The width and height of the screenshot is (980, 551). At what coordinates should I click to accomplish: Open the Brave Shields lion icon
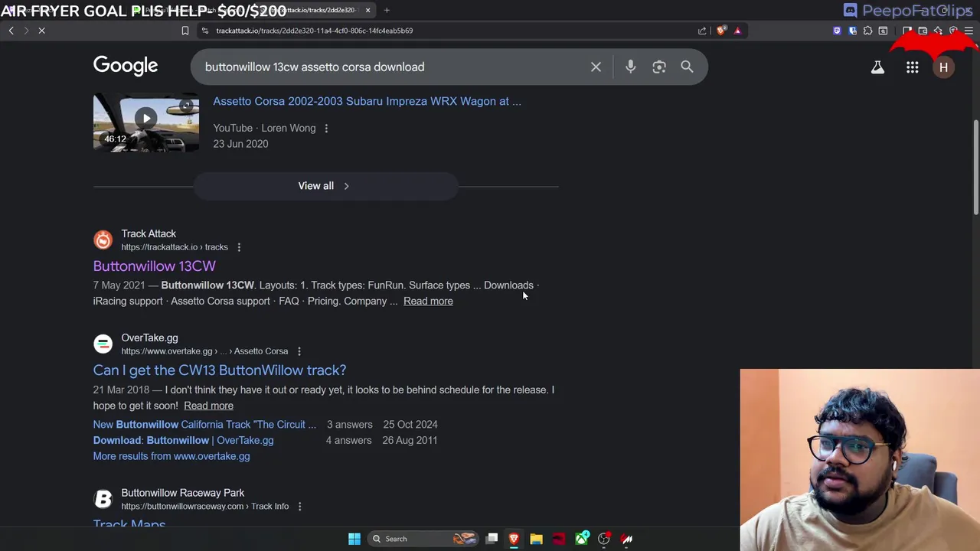[x=721, y=31]
